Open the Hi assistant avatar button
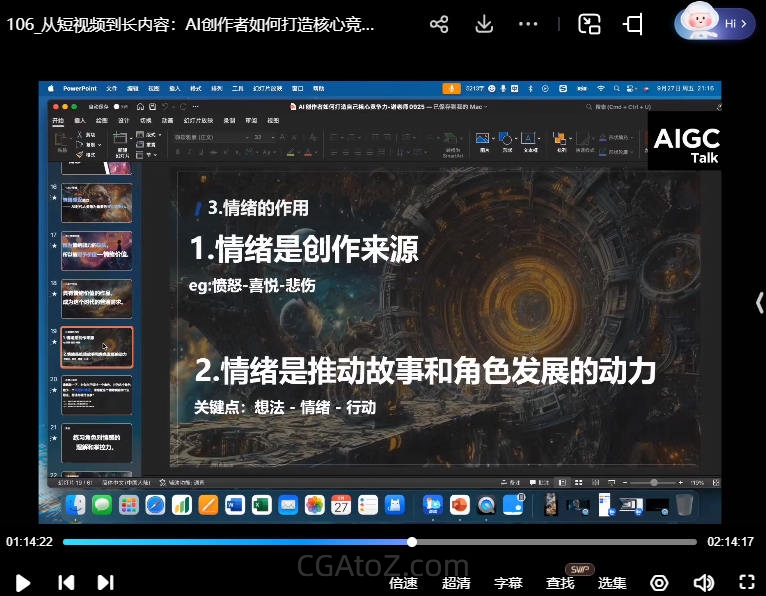Viewport: 766px width, 596px height. (714, 23)
